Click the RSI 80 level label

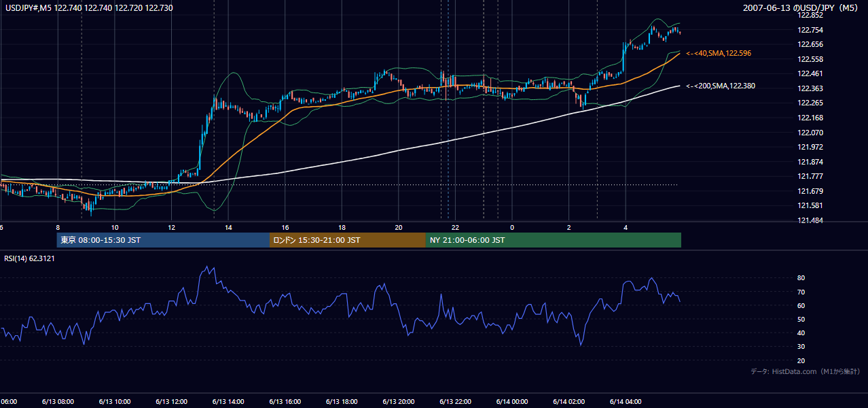click(x=801, y=278)
